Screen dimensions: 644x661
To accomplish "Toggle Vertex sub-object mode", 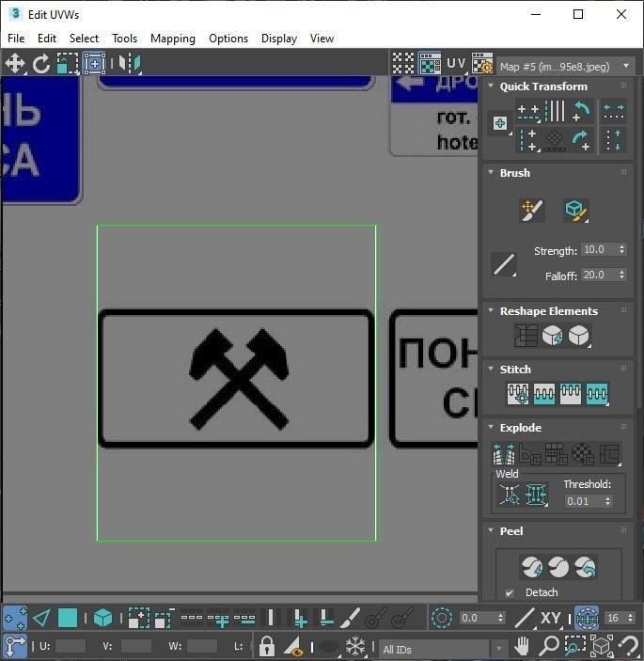I will click(15, 618).
